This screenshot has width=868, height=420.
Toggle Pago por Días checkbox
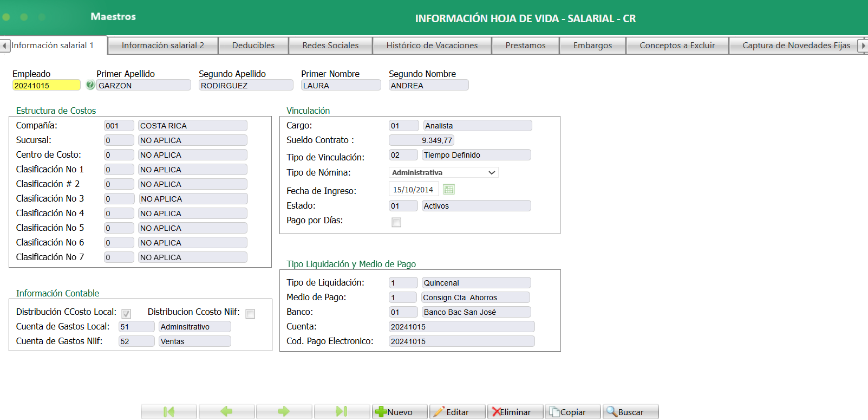click(x=396, y=222)
